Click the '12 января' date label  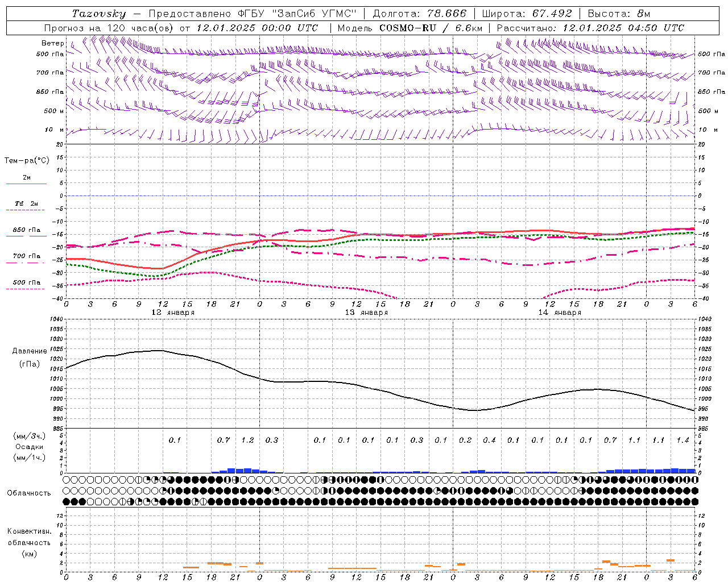point(173,313)
